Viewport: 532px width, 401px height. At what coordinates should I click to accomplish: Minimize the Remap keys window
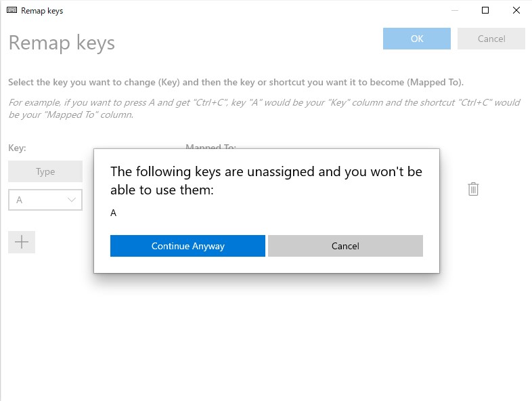click(x=454, y=11)
